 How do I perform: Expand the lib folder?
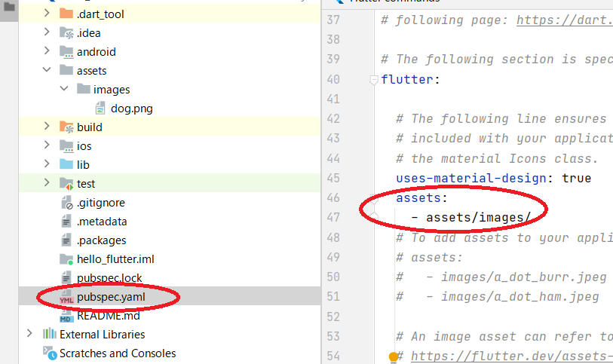click(x=47, y=164)
